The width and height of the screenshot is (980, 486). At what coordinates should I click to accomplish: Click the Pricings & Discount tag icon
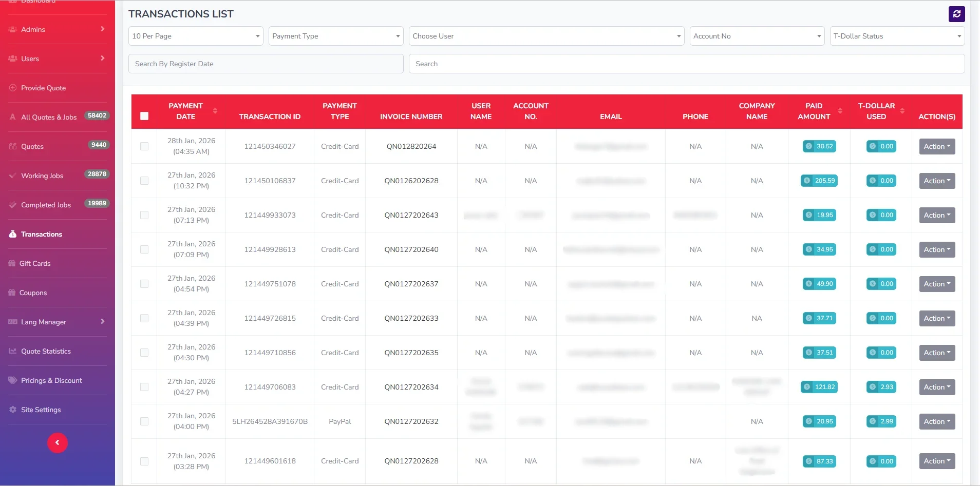tap(13, 380)
